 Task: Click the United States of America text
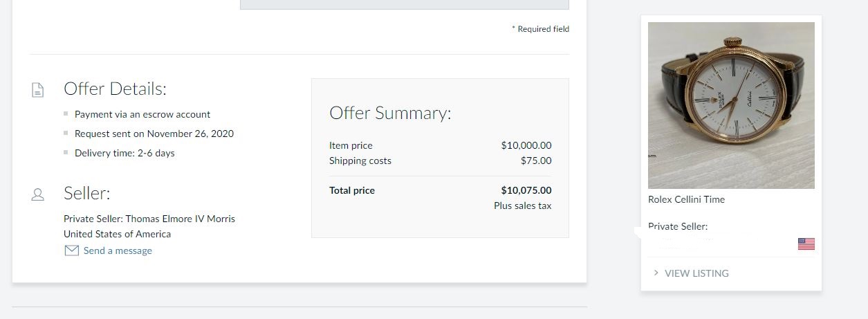coord(117,234)
